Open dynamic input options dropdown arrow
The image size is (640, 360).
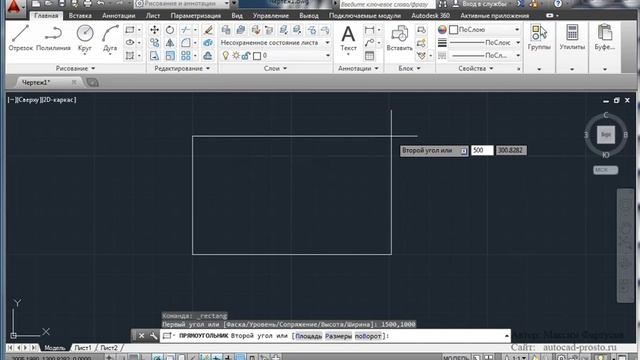click(463, 151)
